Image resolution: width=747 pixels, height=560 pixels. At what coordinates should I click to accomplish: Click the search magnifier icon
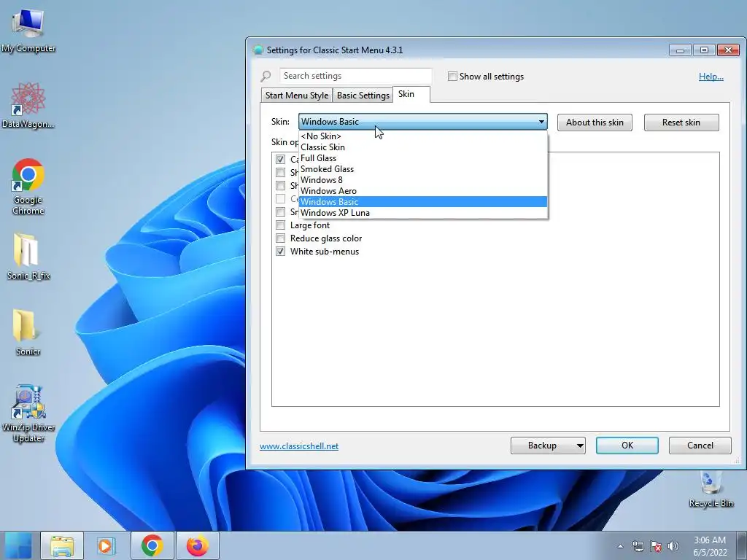(266, 76)
